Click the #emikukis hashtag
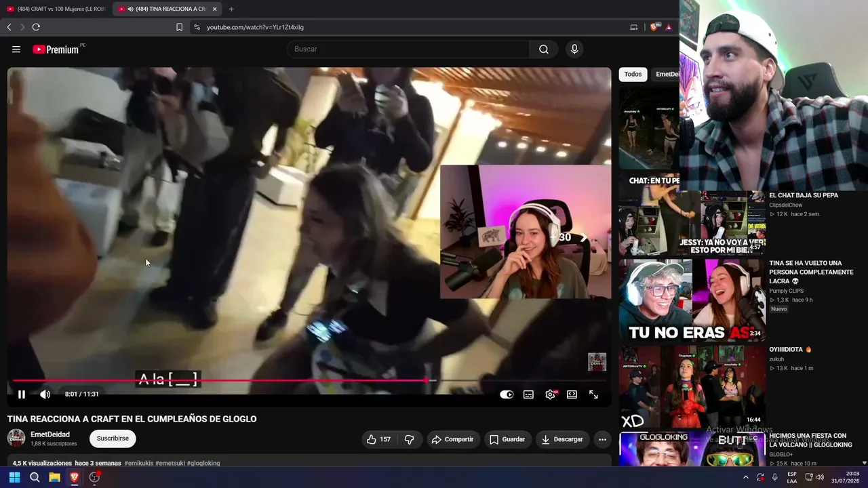Viewport: 868px width, 488px height. click(139, 464)
